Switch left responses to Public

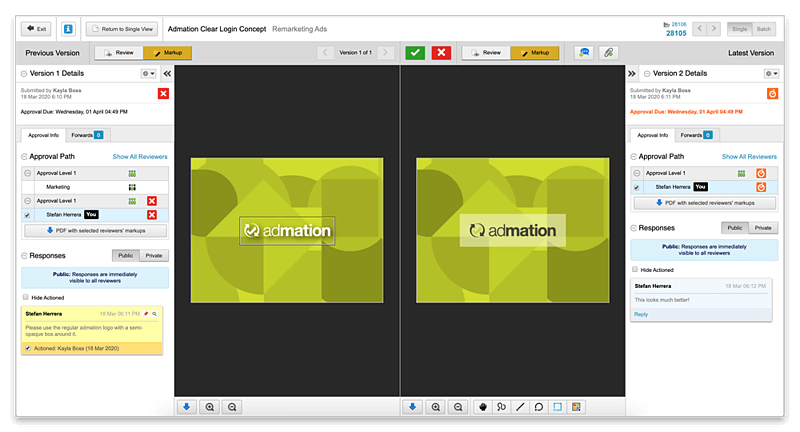[x=126, y=256]
